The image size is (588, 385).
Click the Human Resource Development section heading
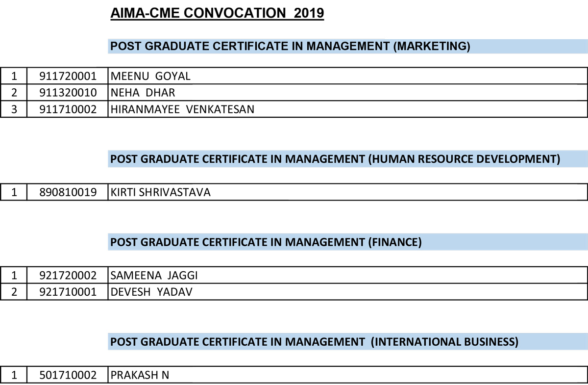pyautogui.click(x=335, y=159)
